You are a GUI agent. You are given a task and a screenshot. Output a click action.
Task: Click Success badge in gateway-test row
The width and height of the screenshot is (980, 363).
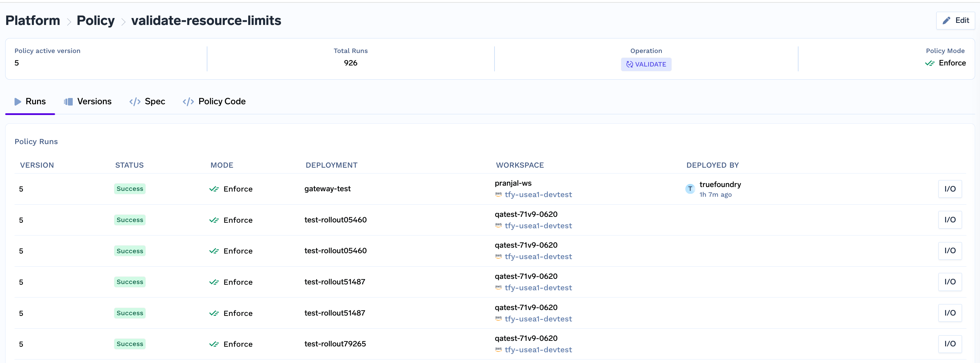tap(130, 189)
